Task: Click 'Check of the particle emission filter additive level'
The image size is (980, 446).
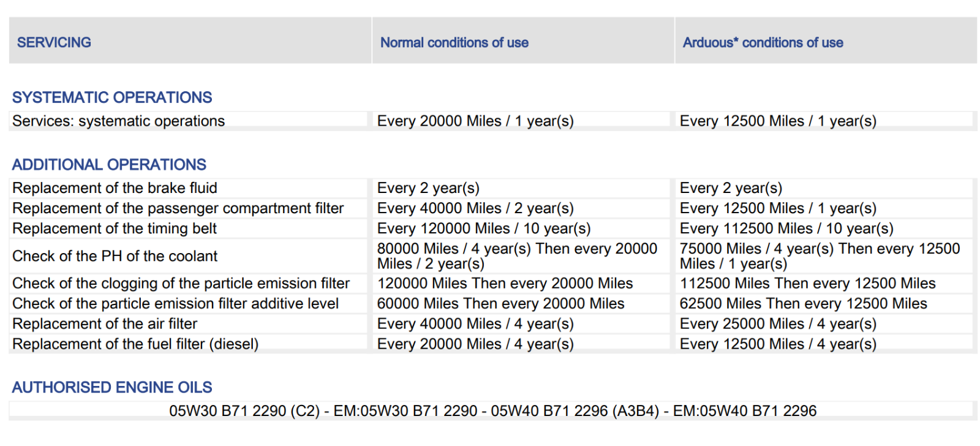Action: (x=175, y=303)
